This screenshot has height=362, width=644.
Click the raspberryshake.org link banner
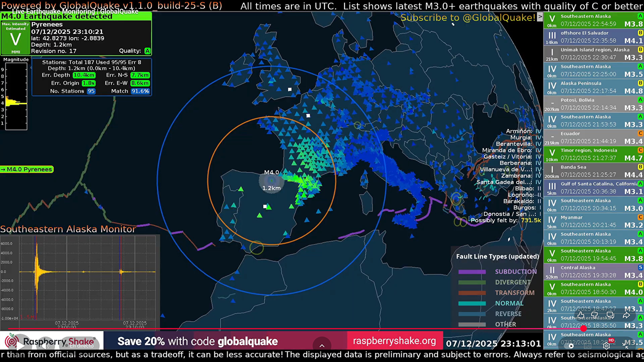coord(394,341)
